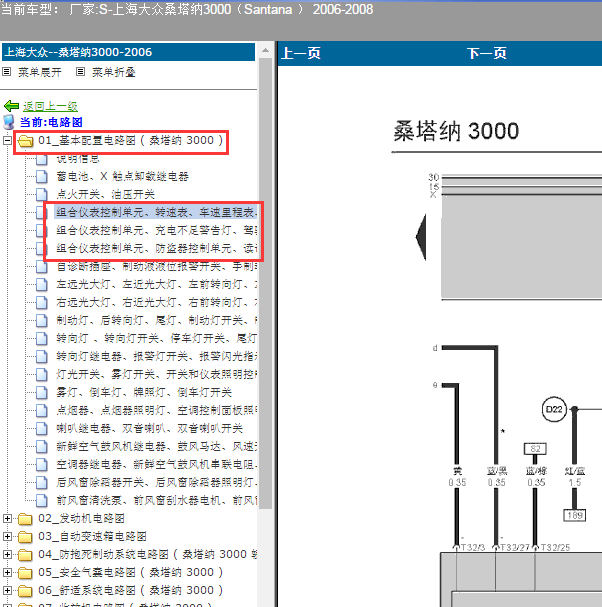Open 组合仪表控制单元、充电不足警告灯 entry

pyautogui.click(x=156, y=230)
